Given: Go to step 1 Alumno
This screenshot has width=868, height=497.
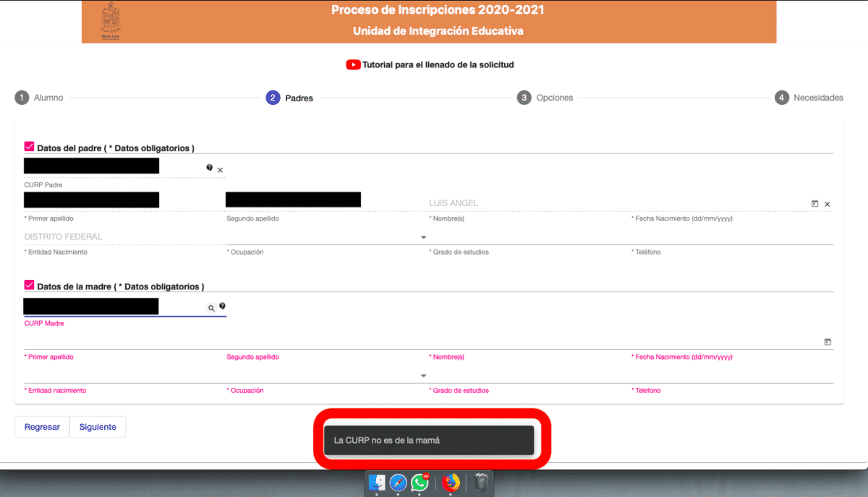Looking at the screenshot, I should pyautogui.click(x=39, y=98).
